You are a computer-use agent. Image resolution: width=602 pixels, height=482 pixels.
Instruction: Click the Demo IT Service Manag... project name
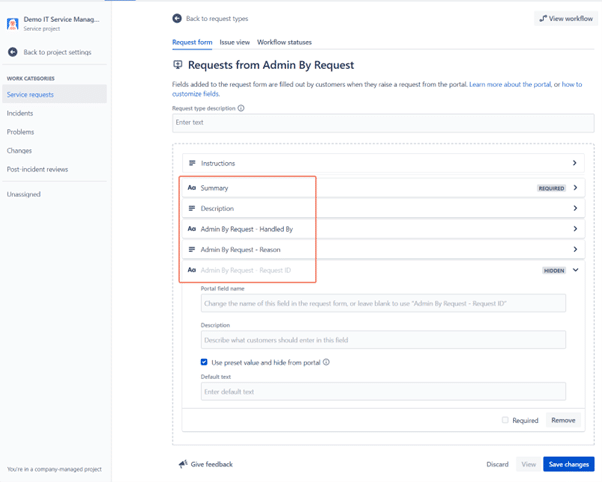click(61, 19)
